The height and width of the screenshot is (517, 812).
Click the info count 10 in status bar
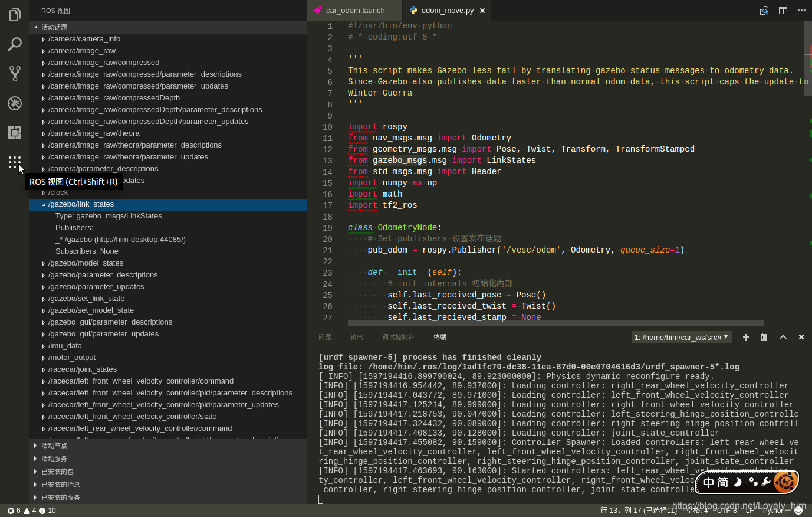click(x=48, y=511)
